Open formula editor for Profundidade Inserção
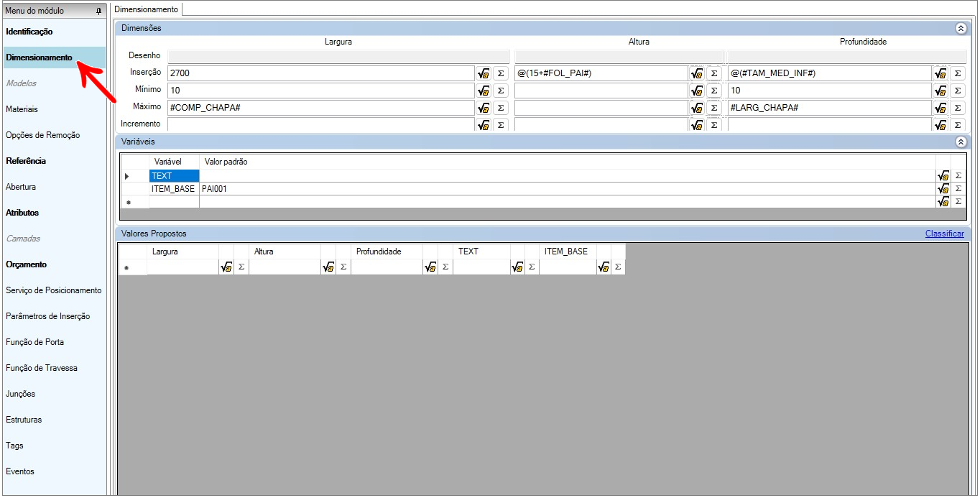Image resolution: width=980 pixels, height=498 pixels. [x=940, y=73]
